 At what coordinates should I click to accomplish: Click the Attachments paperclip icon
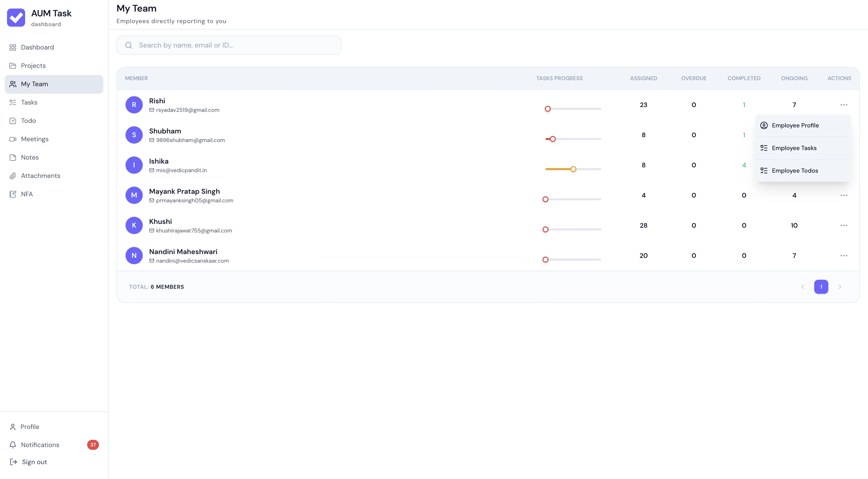(13, 176)
